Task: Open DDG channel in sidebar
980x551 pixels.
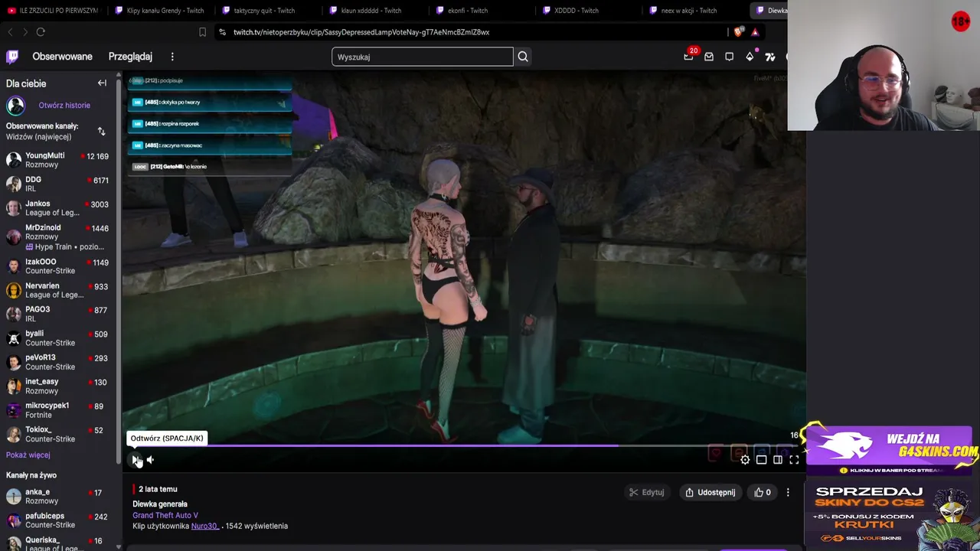Action: click(x=57, y=184)
